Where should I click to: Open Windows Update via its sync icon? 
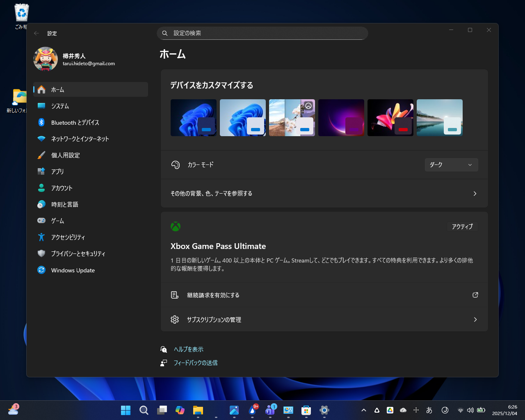click(41, 270)
